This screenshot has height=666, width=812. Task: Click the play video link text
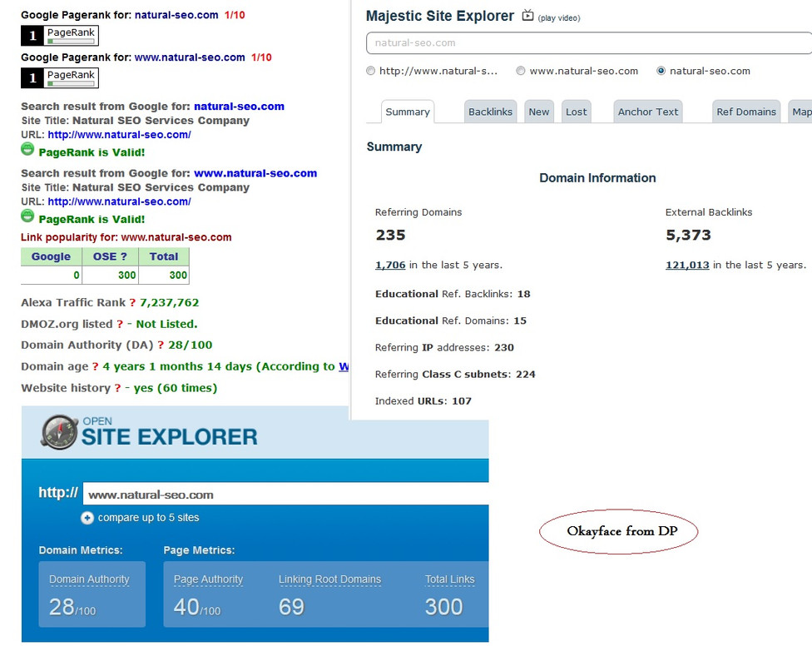[559, 18]
